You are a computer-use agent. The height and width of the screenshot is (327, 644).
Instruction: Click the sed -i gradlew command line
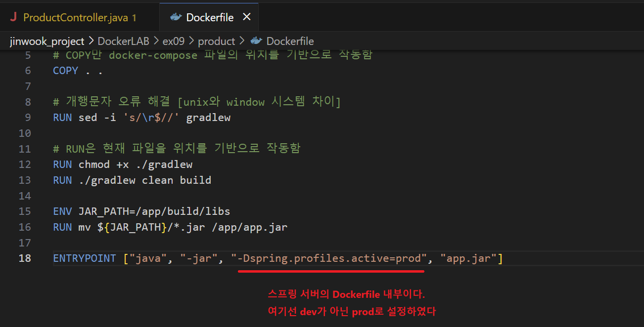[141, 118]
